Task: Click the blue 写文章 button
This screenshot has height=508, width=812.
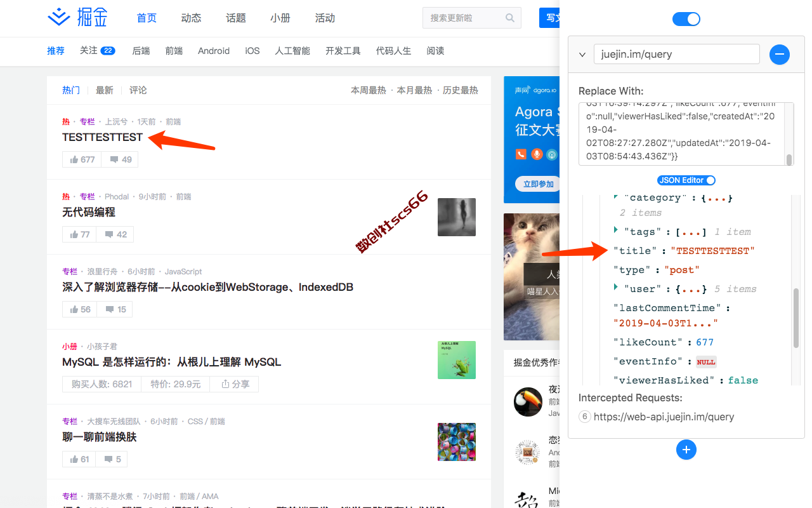Action: coord(549,18)
